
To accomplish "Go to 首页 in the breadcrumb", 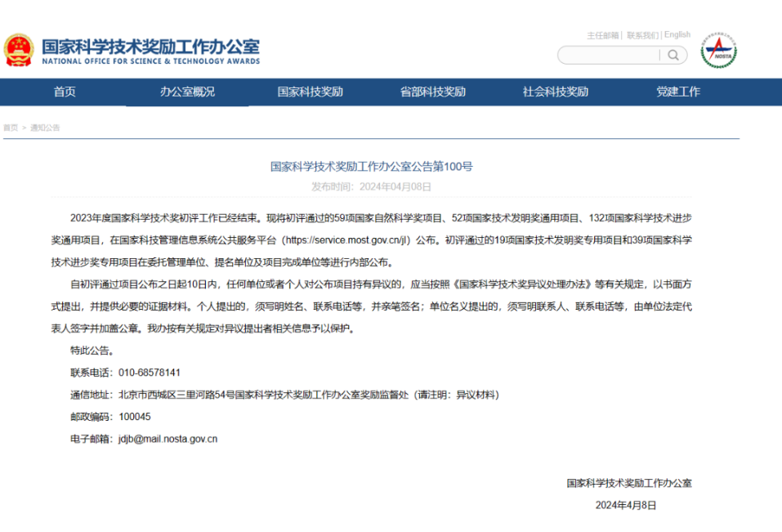I will [x=11, y=127].
